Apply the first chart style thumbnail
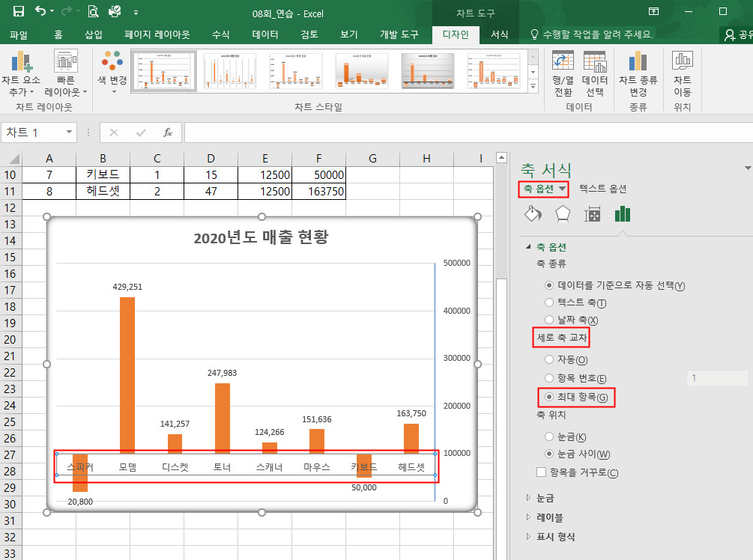753x560 pixels. point(164,71)
